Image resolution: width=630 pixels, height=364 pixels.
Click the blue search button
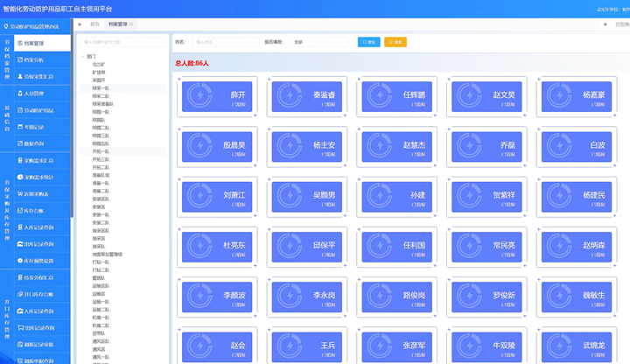click(369, 41)
